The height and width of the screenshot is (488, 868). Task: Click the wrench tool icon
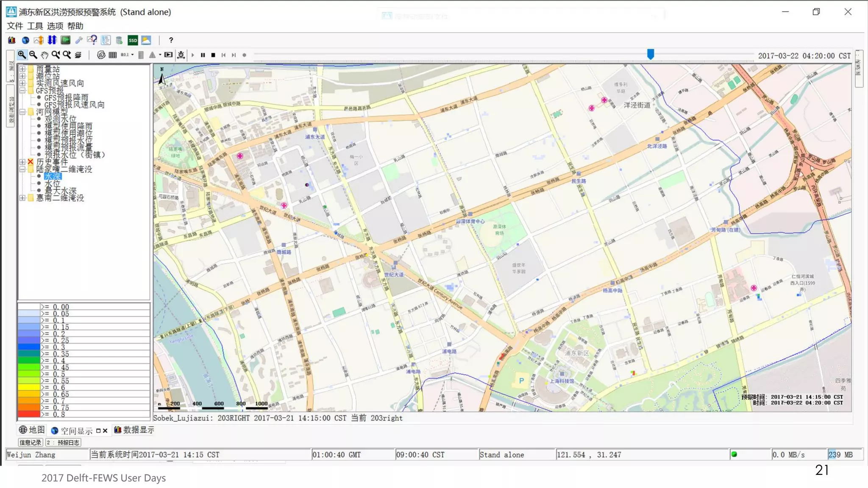(79, 40)
